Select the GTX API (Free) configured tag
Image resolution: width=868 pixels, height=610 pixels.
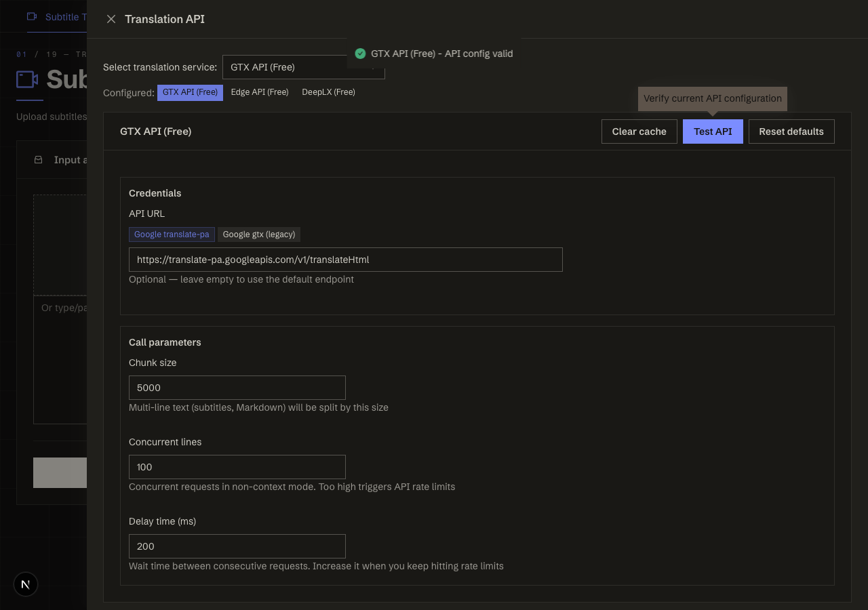(x=190, y=92)
